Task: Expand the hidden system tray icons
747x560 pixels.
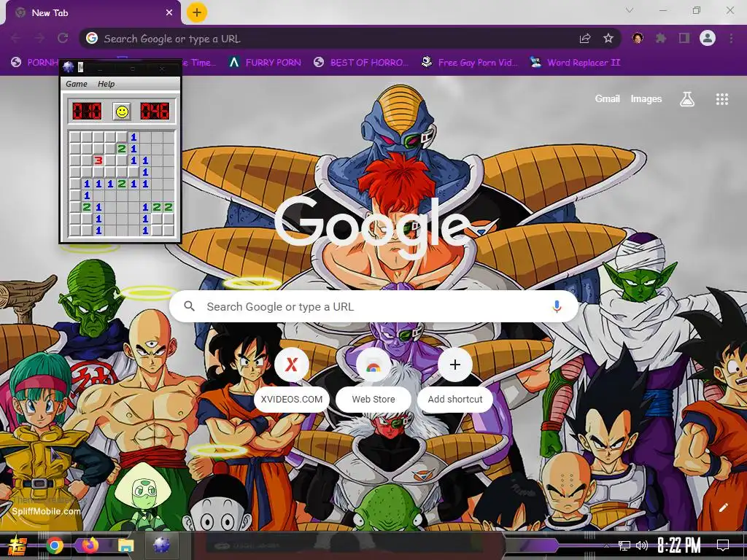Action: (606, 545)
